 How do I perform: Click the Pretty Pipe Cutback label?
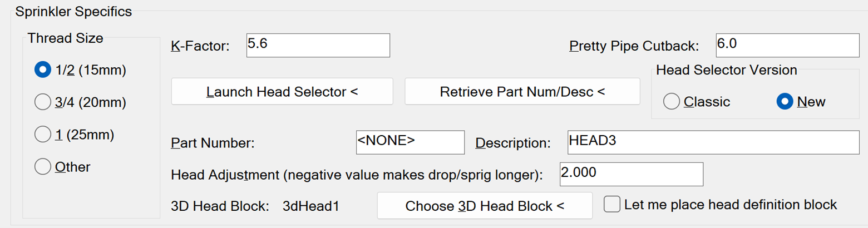(634, 46)
